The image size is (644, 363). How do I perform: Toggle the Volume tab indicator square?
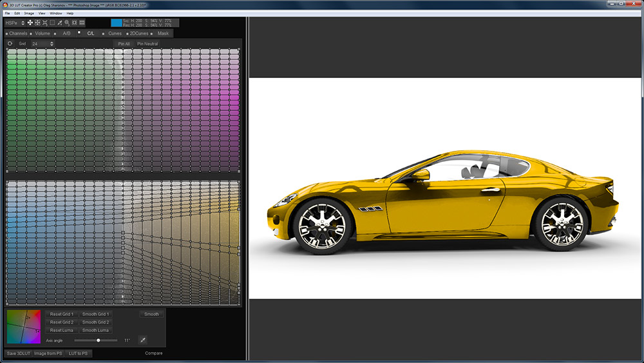[x=31, y=34]
